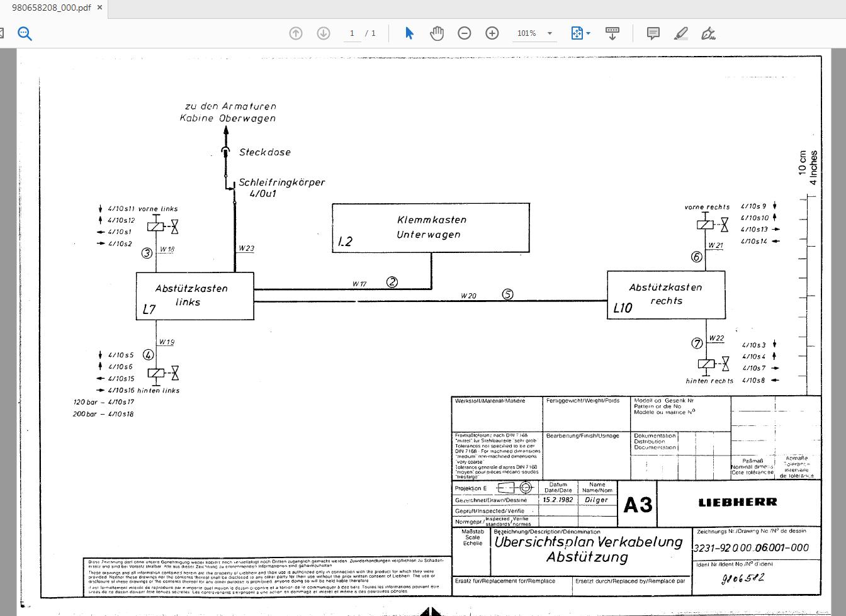Click the W21 cable label
This screenshot has width=846, height=616.
[716, 245]
